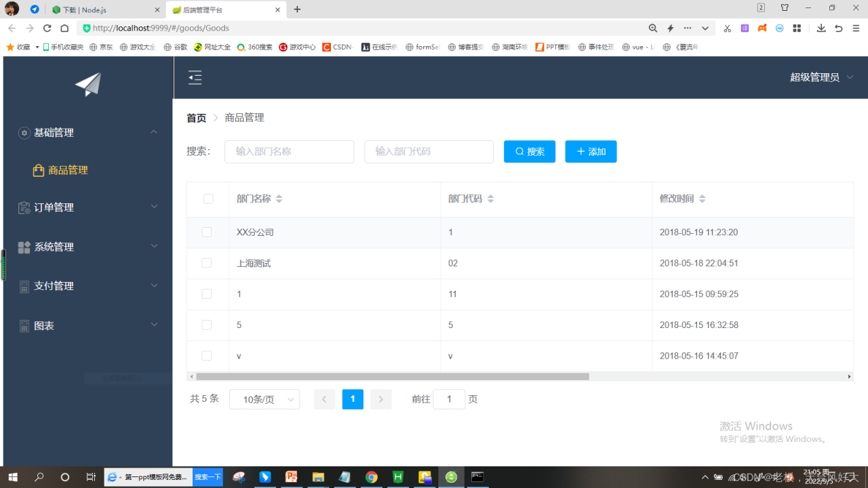868x488 pixels.
Task: Launch Chrome from the taskbar
Action: tap(372, 477)
